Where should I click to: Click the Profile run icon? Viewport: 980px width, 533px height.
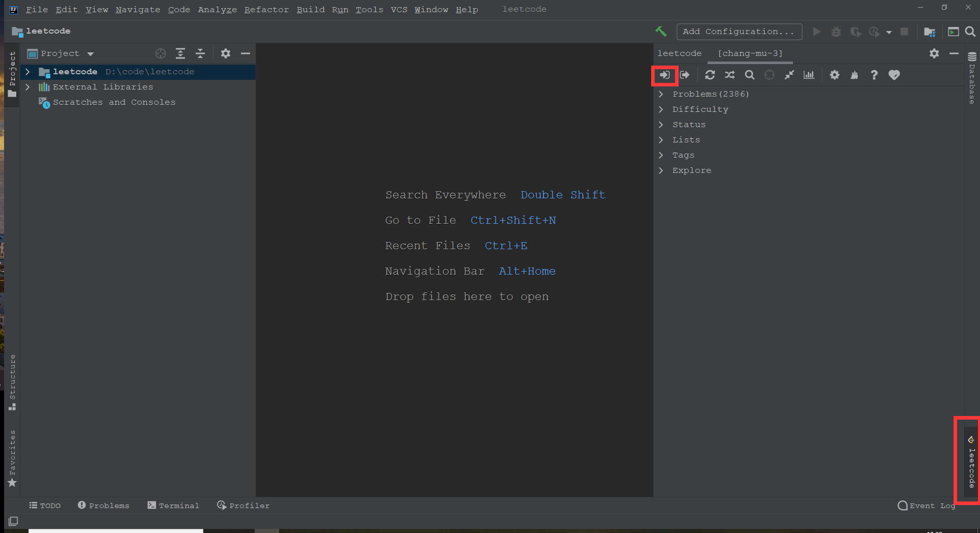[874, 32]
